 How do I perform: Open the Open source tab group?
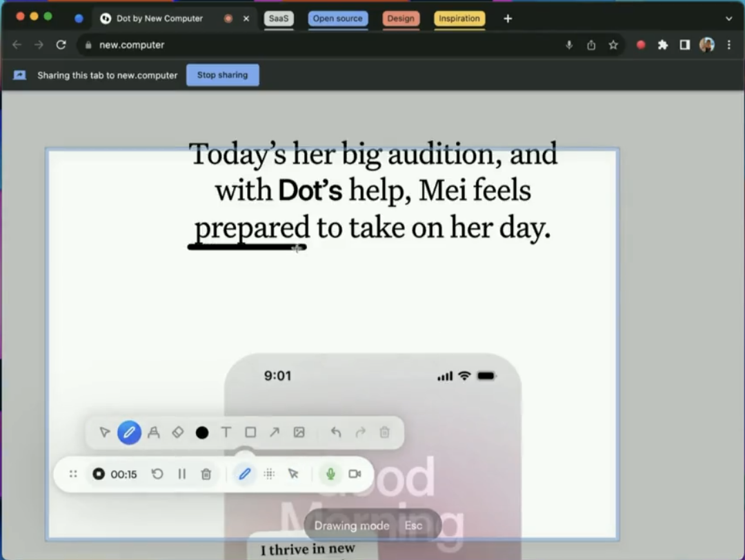point(338,19)
